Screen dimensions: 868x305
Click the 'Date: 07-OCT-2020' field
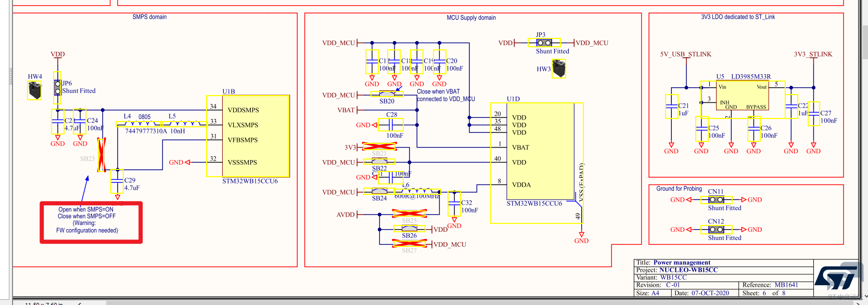tap(704, 293)
